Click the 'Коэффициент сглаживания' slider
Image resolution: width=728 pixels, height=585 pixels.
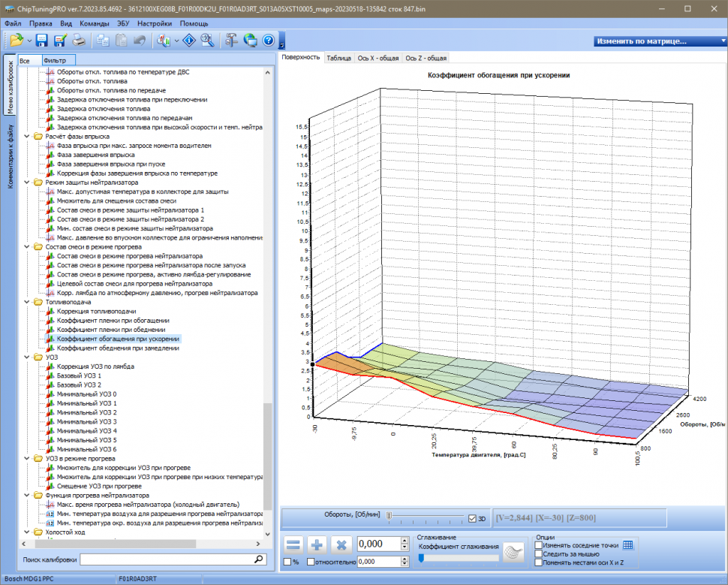coord(458,557)
